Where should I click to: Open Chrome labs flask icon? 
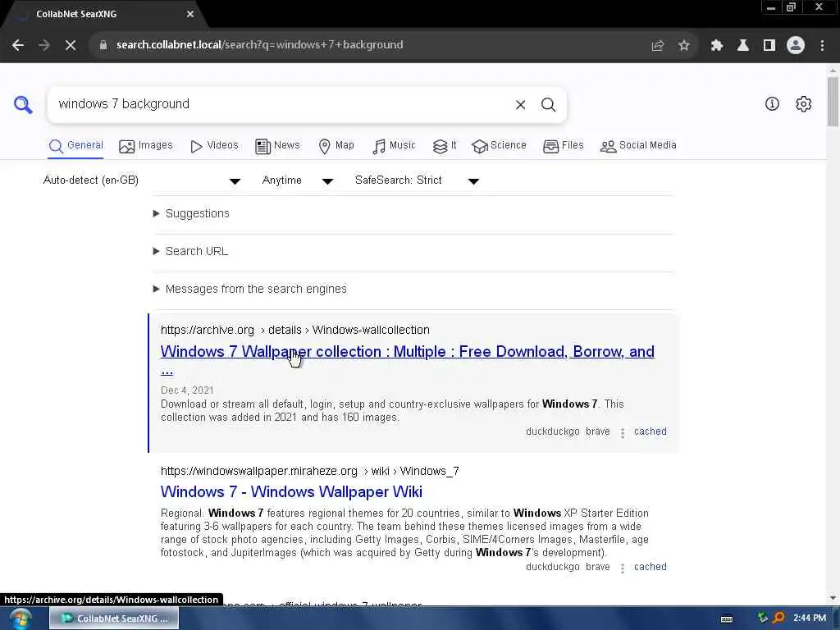tap(743, 46)
